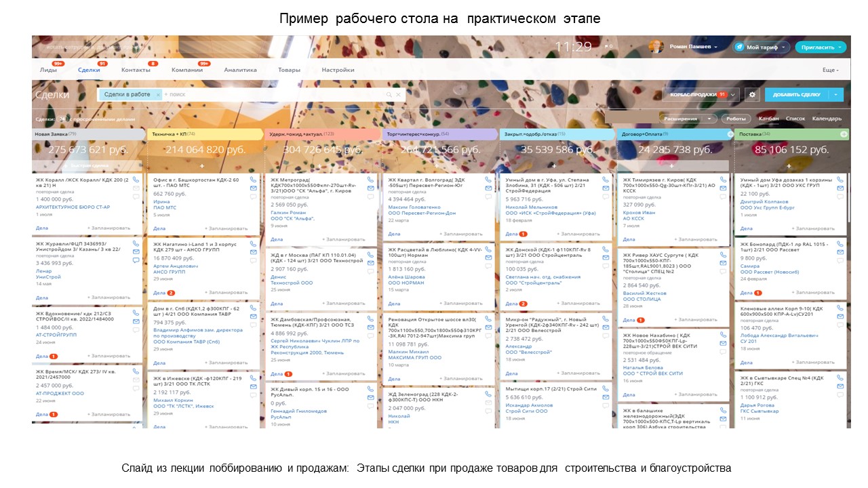Click the Новая Заявка stage color header
The height and width of the screenshot is (488, 868).
[x=88, y=134]
